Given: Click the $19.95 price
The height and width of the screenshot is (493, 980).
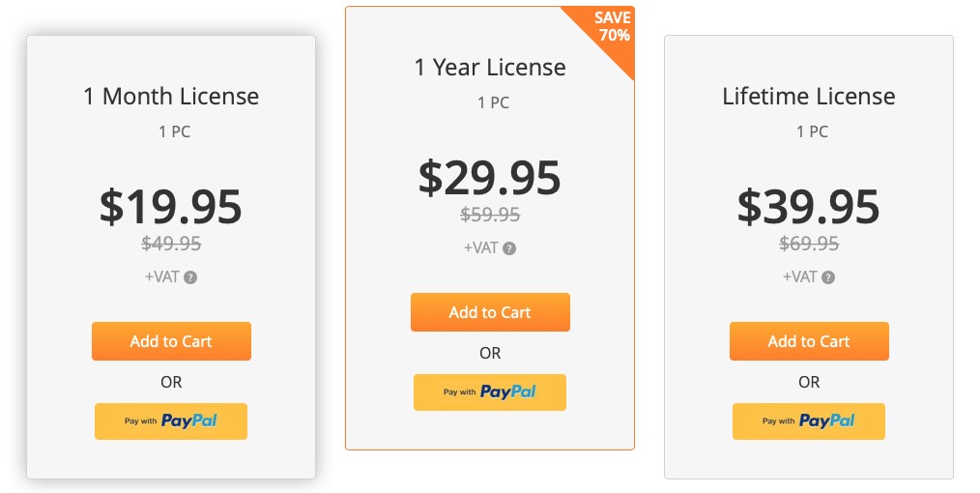Looking at the screenshot, I should (x=171, y=207).
